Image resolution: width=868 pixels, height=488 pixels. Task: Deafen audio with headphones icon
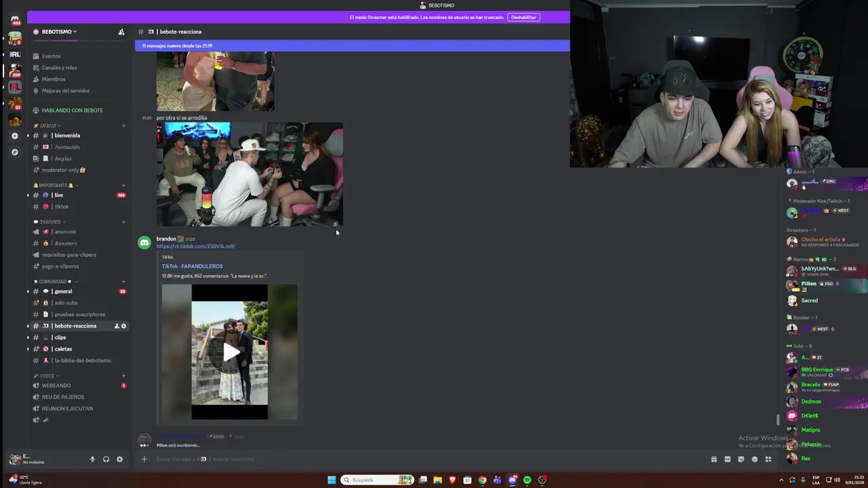pyautogui.click(x=106, y=459)
